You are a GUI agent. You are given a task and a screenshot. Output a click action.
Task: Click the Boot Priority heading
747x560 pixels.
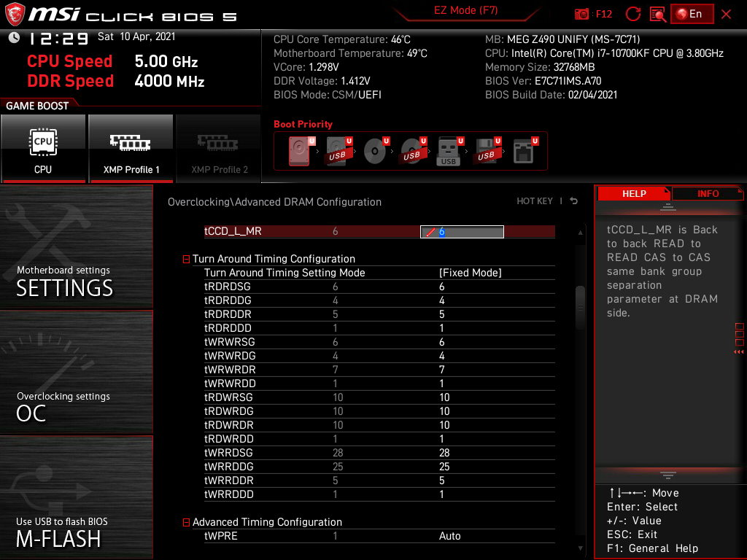click(x=303, y=124)
